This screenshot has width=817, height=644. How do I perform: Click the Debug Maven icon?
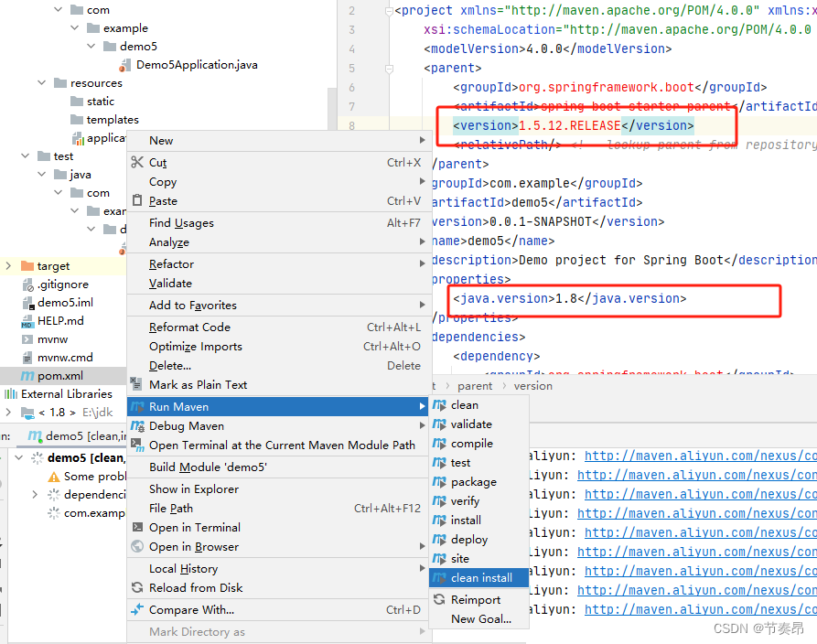point(137,425)
